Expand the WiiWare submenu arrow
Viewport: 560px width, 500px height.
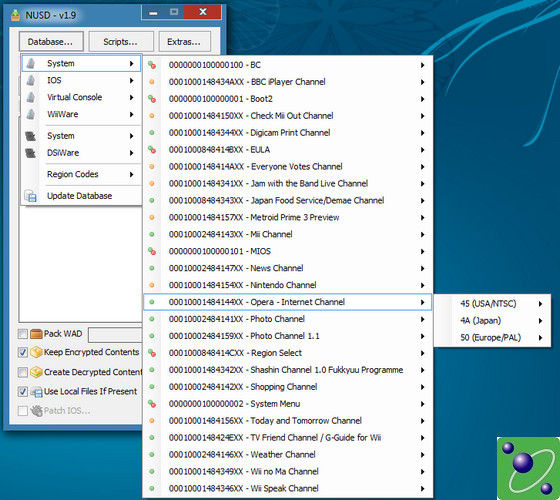(x=131, y=114)
